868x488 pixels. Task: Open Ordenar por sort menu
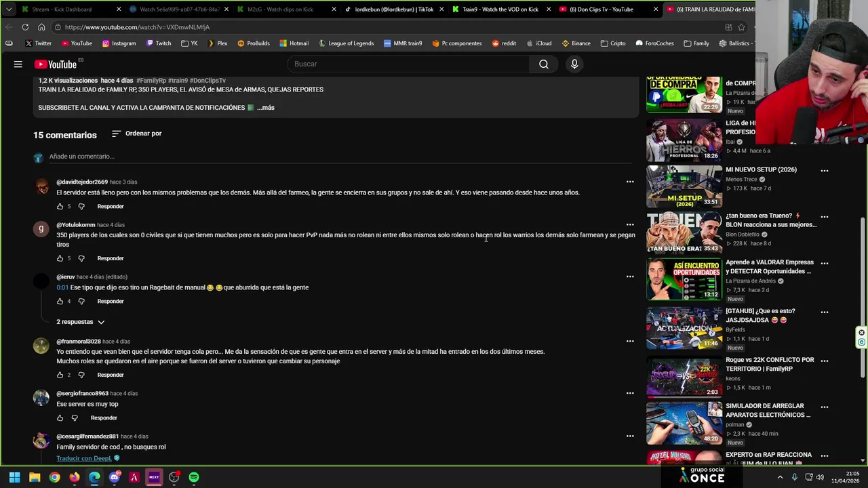point(136,134)
